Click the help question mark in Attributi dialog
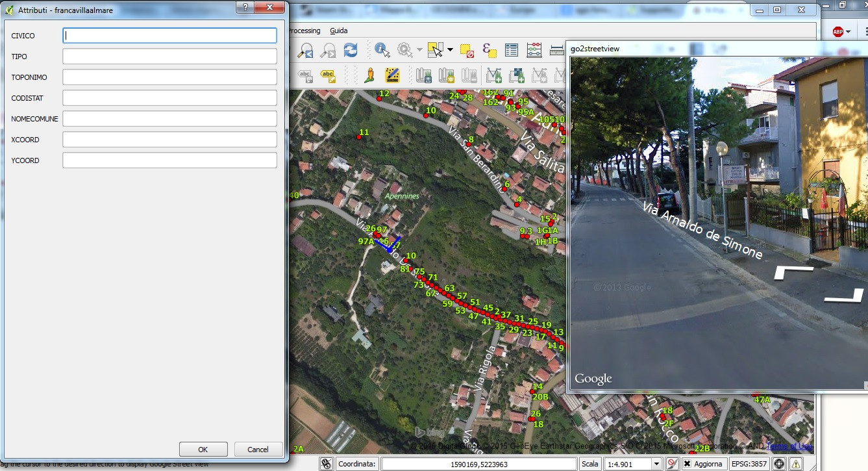868x471 pixels. (x=244, y=7)
